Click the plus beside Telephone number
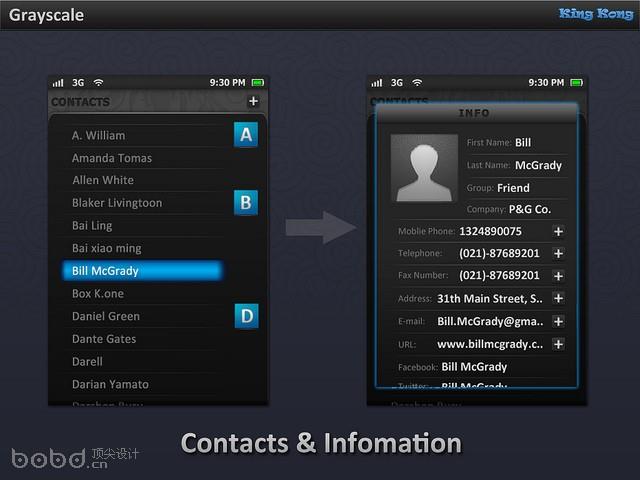640x480 pixels. (558, 253)
